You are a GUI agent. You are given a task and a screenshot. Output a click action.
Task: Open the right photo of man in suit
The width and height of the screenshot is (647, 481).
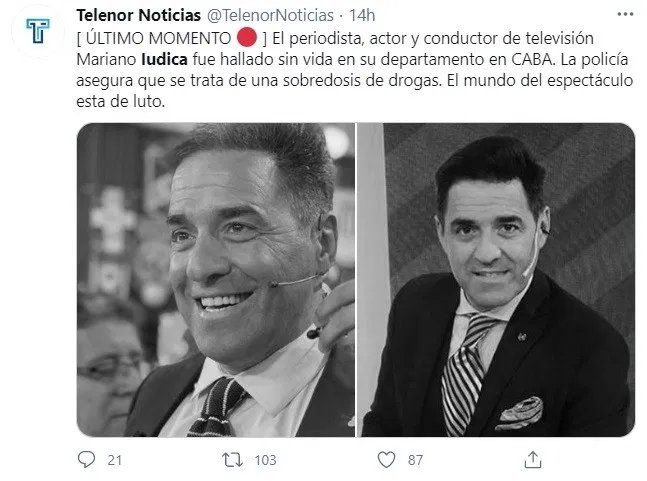pyautogui.click(x=496, y=280)
